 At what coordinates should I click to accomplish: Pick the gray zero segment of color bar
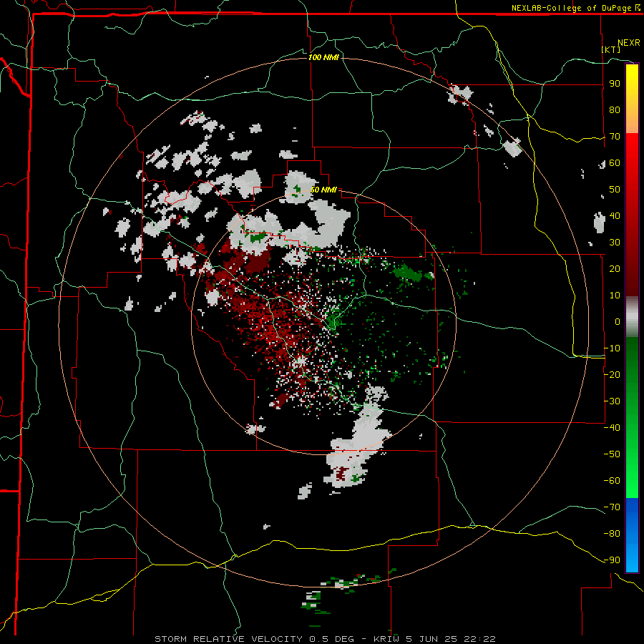pos(632,317)
